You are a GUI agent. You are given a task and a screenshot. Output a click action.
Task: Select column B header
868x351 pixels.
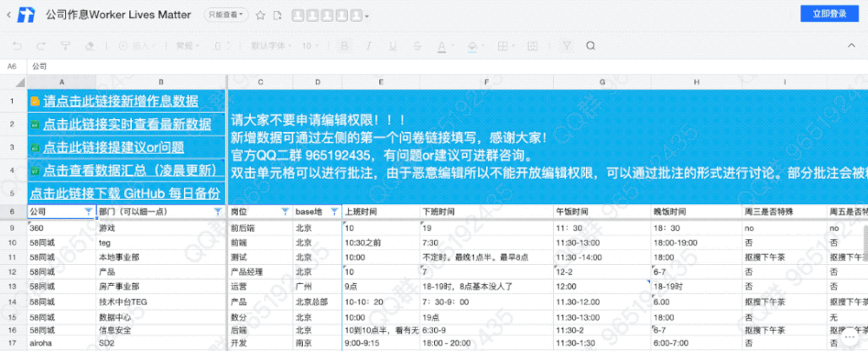161,82
